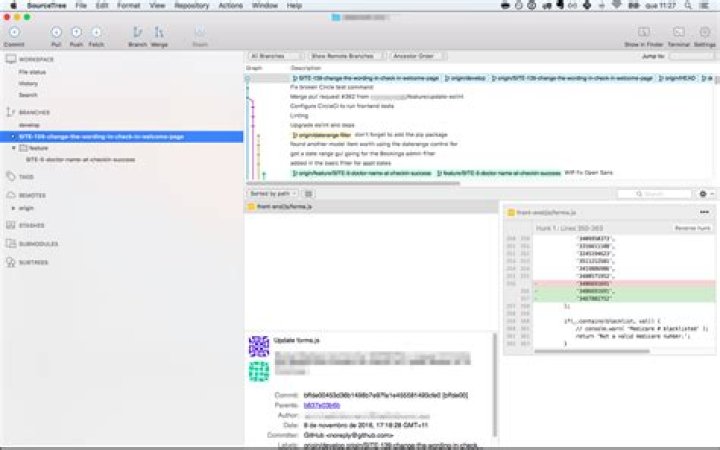Click the Submodules section icon
The image size is (720, 450).
11,243
